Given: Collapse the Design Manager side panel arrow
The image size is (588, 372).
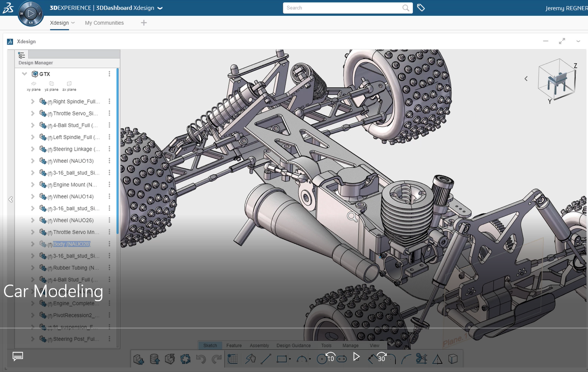Looking at the screenshot, I should tap(11, 199).
